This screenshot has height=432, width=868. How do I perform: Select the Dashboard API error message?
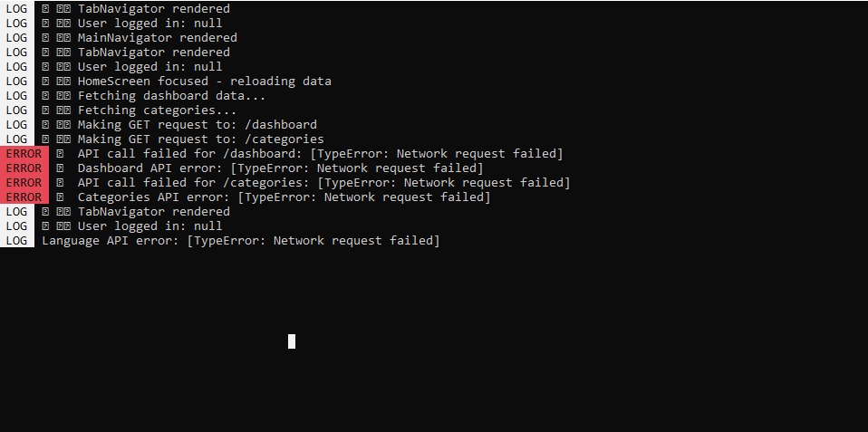click(x=280, y=168)
